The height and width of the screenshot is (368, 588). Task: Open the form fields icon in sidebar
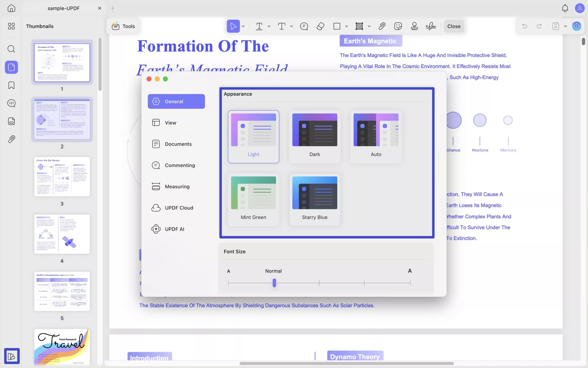pyautogui.click(x=11, y=121)
